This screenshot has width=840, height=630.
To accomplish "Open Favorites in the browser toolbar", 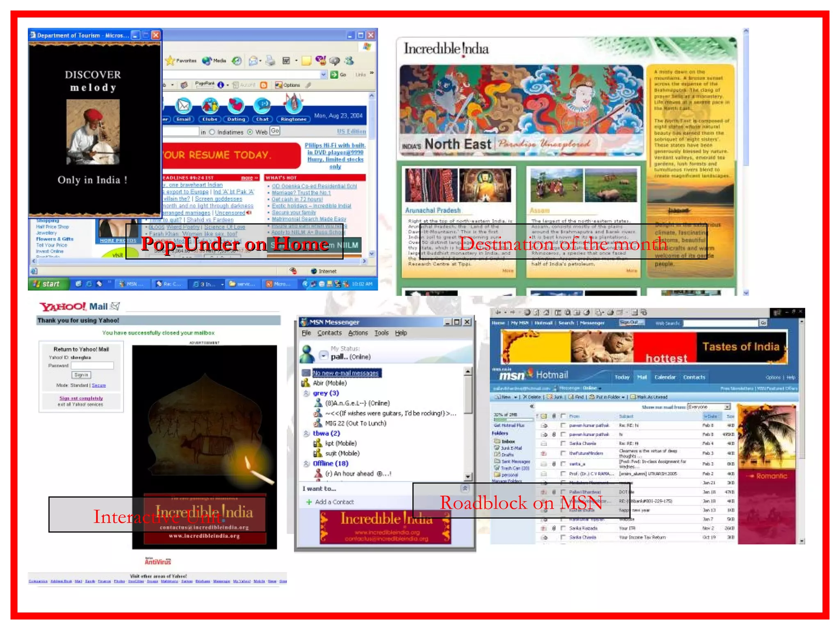I will tap(181, 61).
